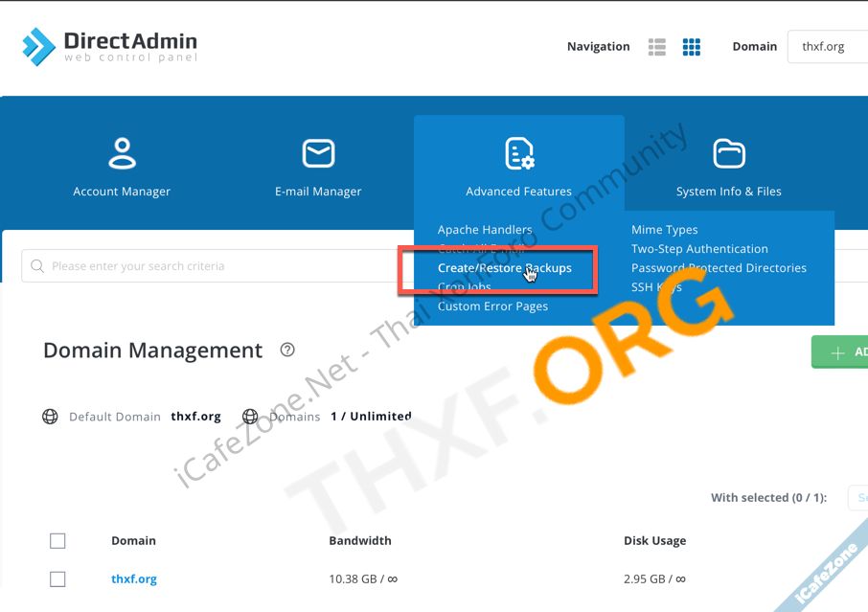The image size is (868, 612).
Task: Switch navigation to list view icon
Action: [x=656, y=47]
